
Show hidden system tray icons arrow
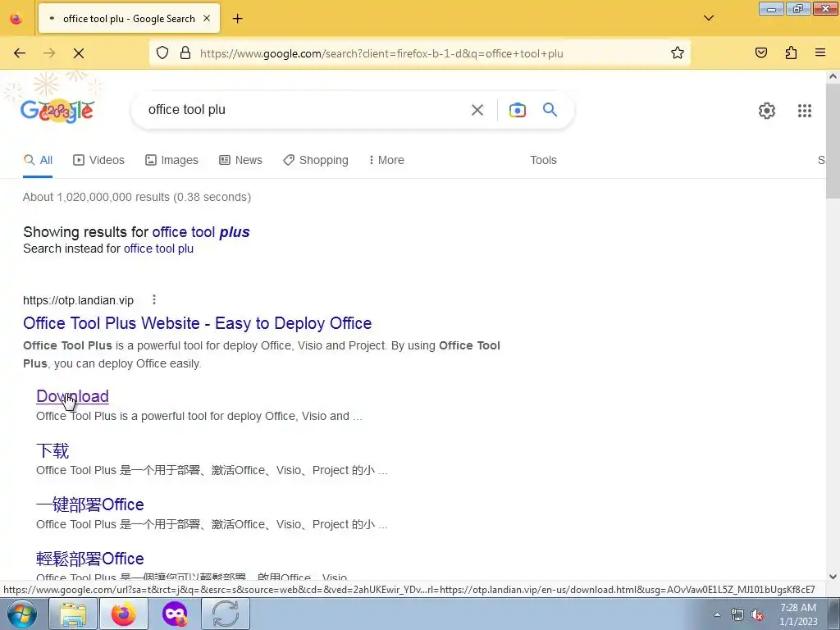[717, 614]
